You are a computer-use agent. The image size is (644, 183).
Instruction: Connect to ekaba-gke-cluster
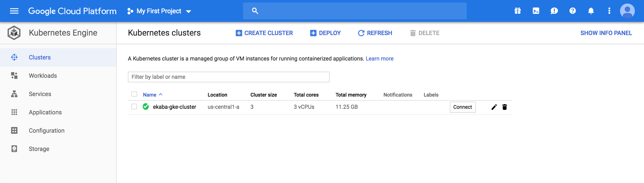pos(463,107)
